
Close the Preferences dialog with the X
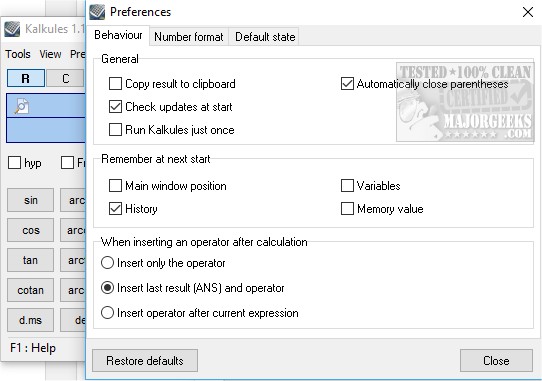528,12
